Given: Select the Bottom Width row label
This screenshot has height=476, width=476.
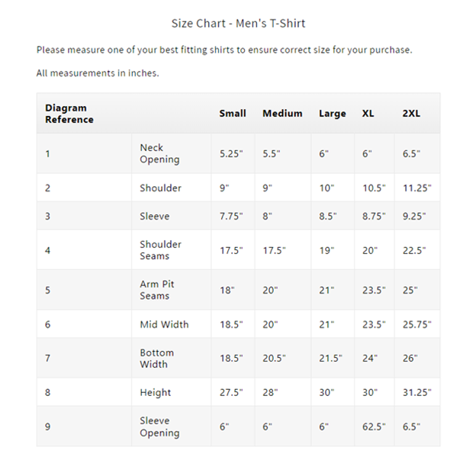Looking at the screenshot, I should [x=156, y=359].
